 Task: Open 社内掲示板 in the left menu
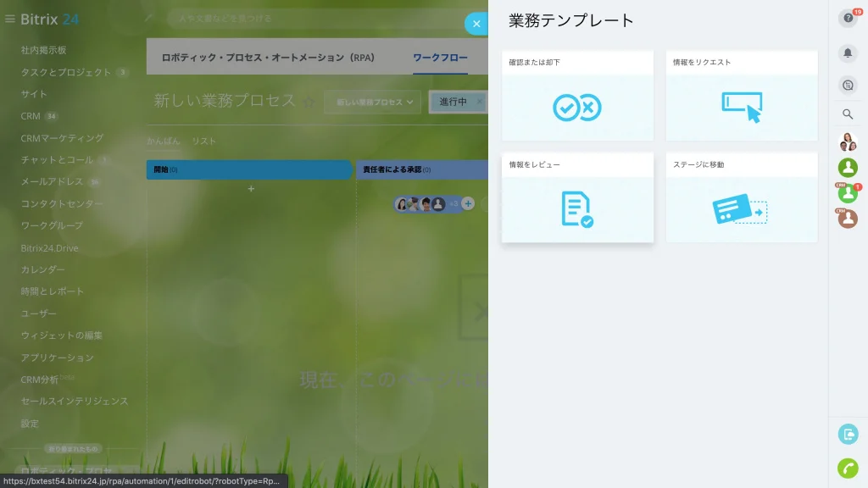tap(44, 50)
